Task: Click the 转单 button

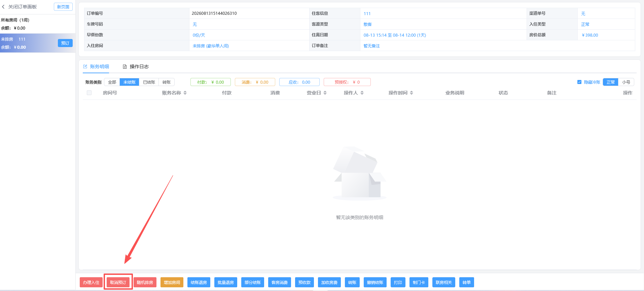Action: [467, 282]
